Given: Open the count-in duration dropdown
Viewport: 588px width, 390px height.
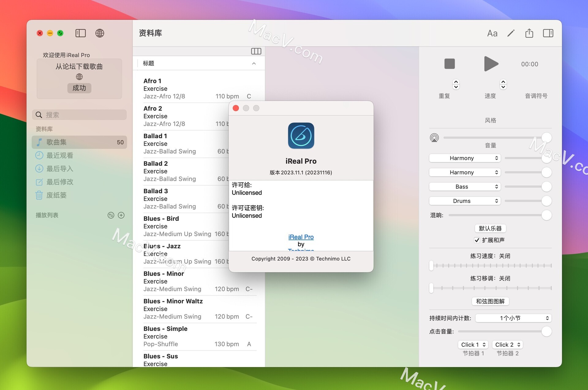Looking at the screenshot, I should (x=513, y=318).
